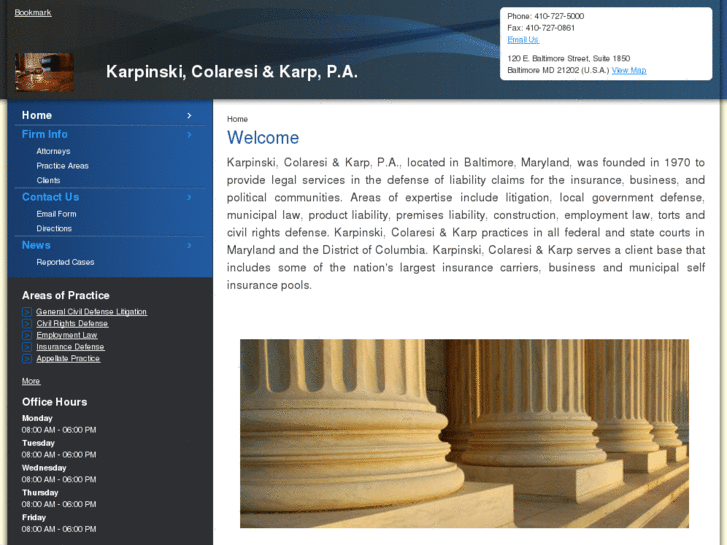Expand the News chevron
Viewport: 727px width, 545px height.
tap(189, 245)
